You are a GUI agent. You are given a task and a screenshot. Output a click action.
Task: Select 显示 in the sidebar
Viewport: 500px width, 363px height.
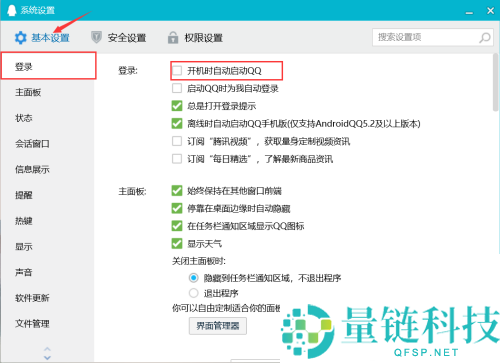(47, 247)
